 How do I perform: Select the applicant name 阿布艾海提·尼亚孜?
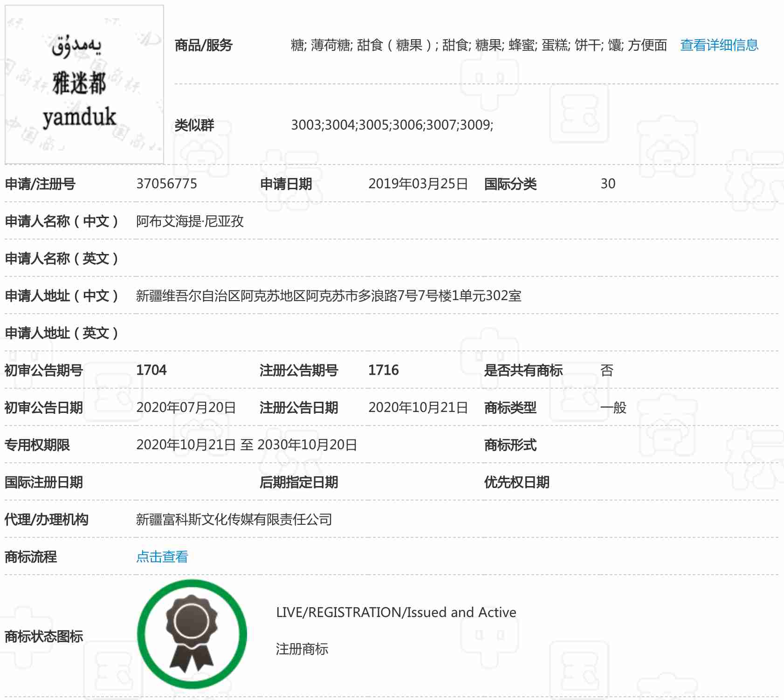(190, 221)
